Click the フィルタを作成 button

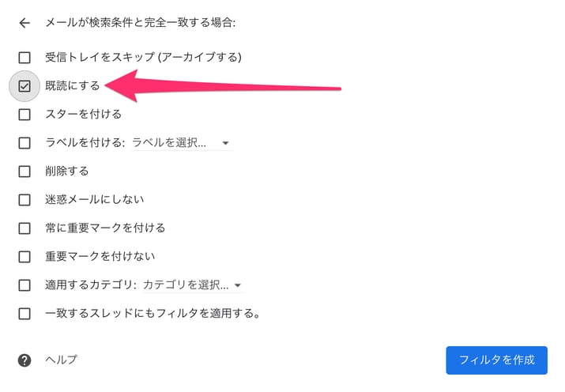pyautogui.click(x=496, y=360)
